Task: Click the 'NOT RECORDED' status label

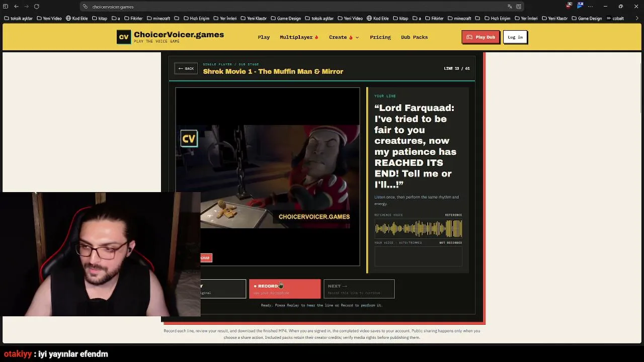Action: (x=451, y=243)
